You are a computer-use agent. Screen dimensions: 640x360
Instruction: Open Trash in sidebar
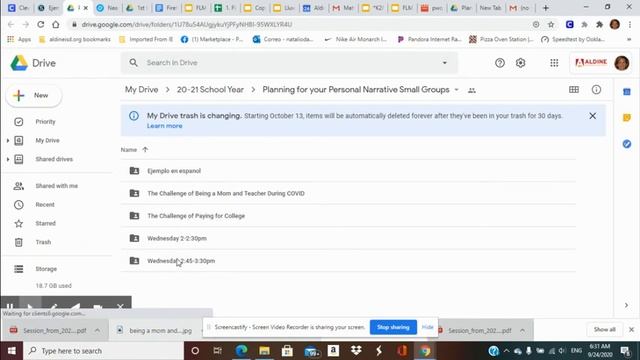[43, 242]
